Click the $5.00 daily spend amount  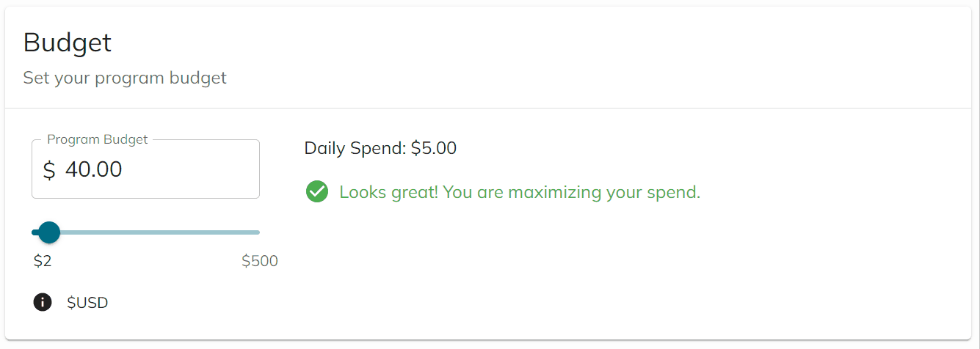[x=433, y=148]
